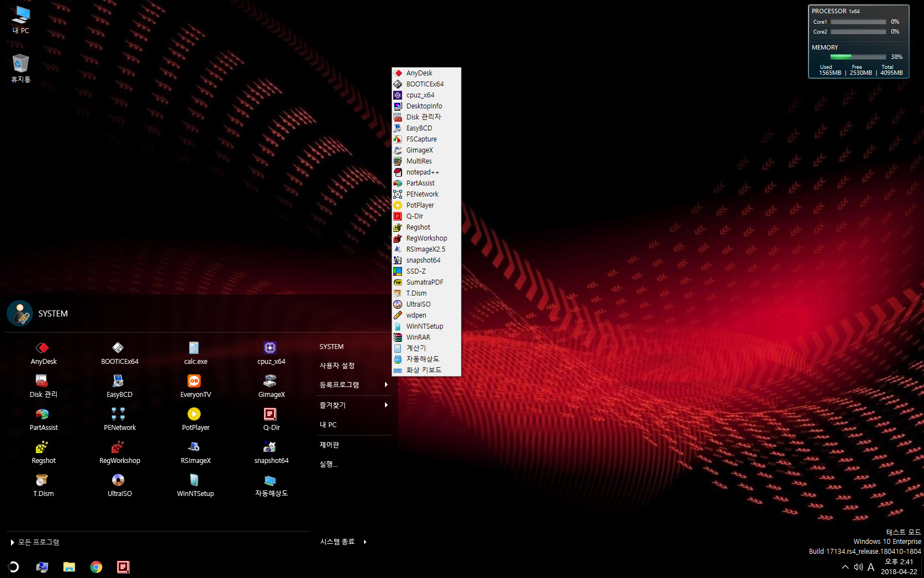Open the 휴지통 recycle bin desktop icon
Image resolution: width=924 pixels, height=578 pixels.
[x=21, y=68]
